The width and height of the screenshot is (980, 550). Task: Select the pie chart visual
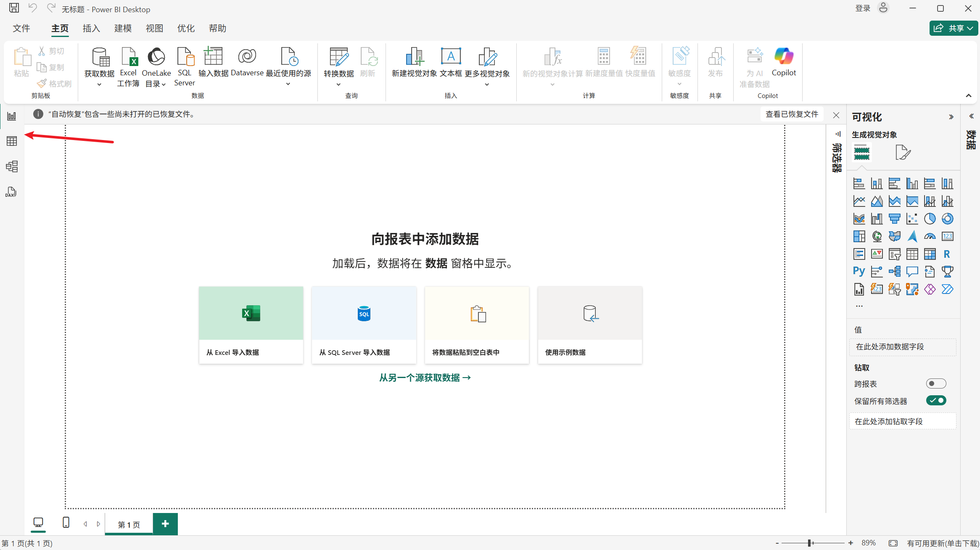coord(930,219)
